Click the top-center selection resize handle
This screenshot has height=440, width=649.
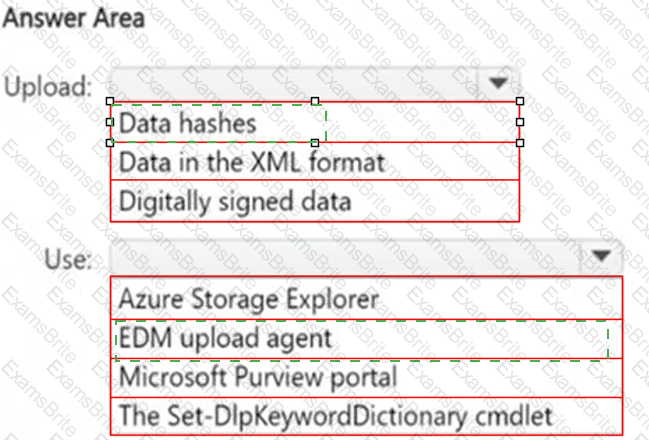click(x=315, y=101)
